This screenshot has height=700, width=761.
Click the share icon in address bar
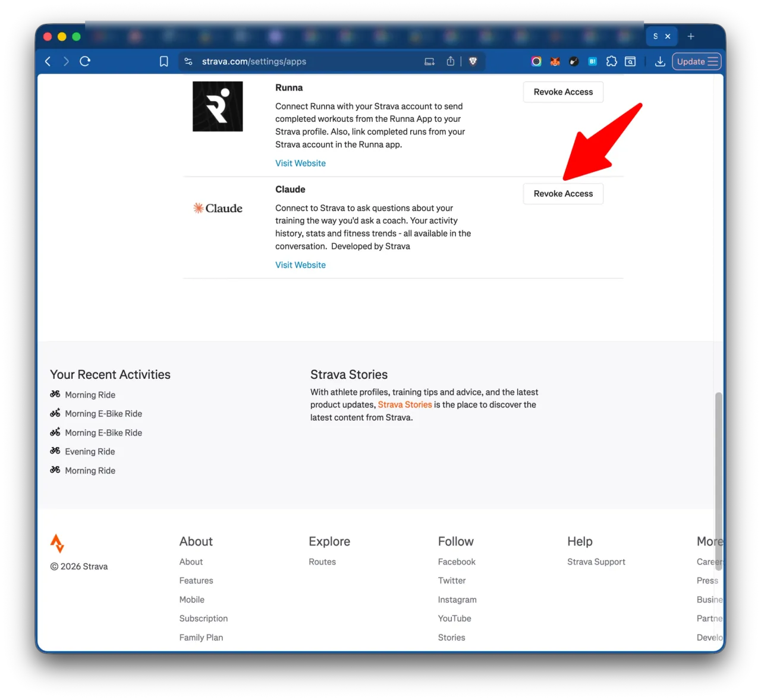(451, 61)
